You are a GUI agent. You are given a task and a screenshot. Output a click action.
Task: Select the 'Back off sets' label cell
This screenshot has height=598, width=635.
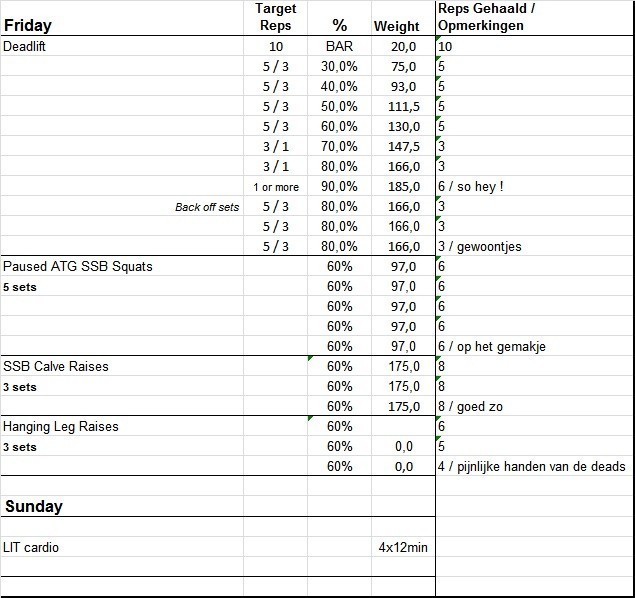[x=207, y=207]
